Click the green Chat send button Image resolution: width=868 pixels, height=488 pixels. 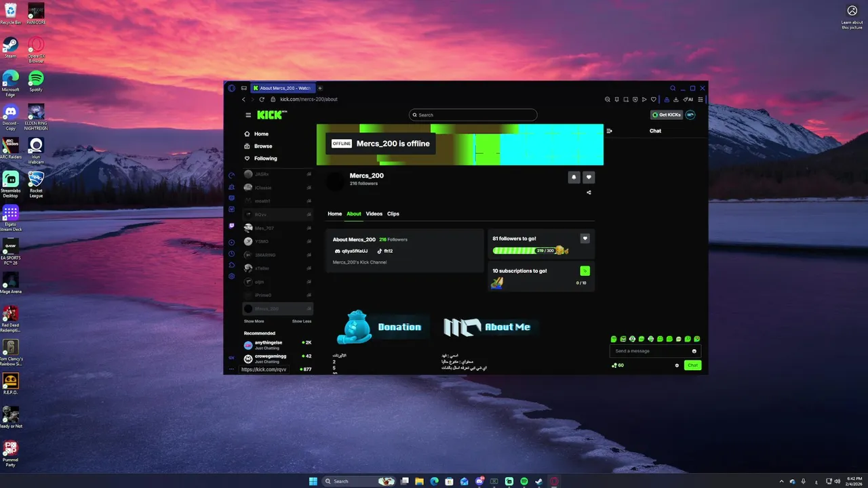(x=692, y=365)
